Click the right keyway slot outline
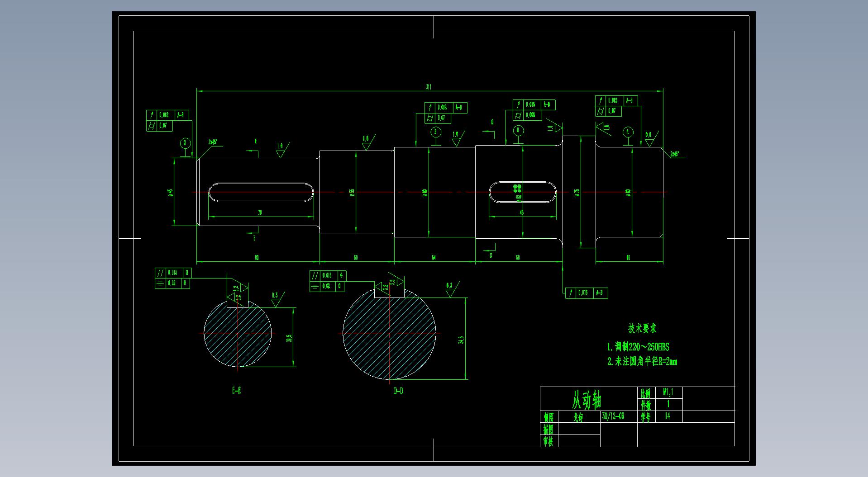This screenshot has height=477, width=868. click(523, 192)
